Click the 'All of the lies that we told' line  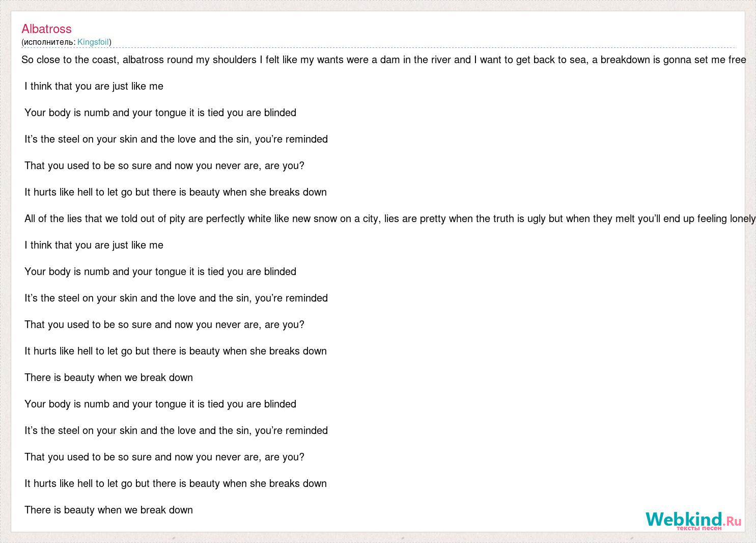pos(390,219)
